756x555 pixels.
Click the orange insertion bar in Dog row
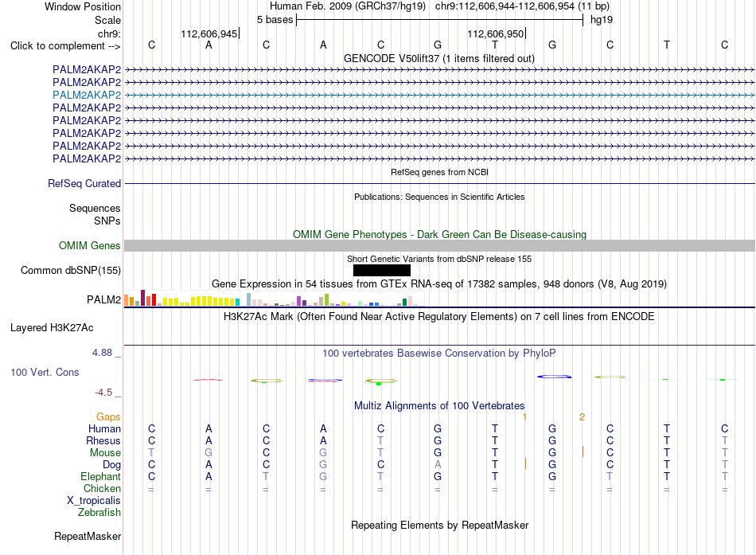[x=525, y=463]
